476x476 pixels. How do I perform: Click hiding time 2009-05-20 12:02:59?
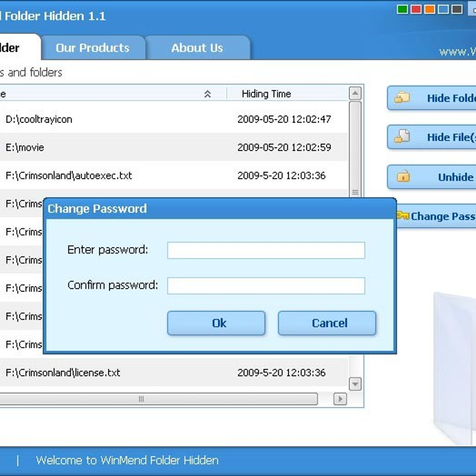point(284,147)
